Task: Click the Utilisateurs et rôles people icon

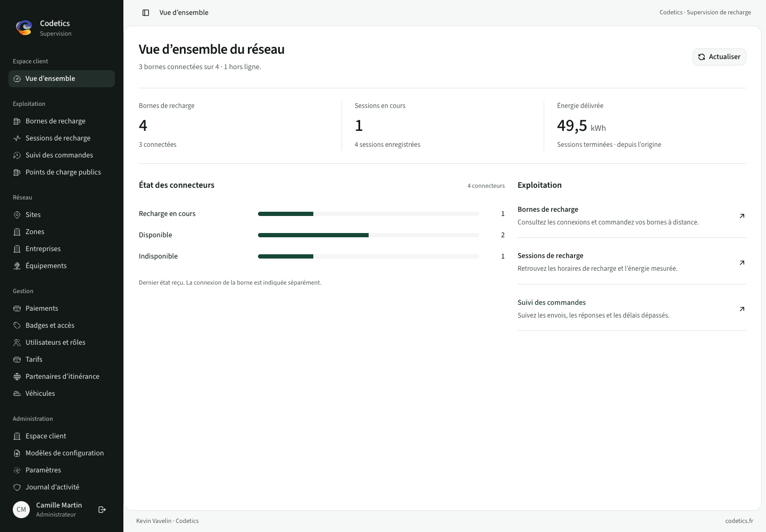Action: pyautogui.click(x=17, y=343)
